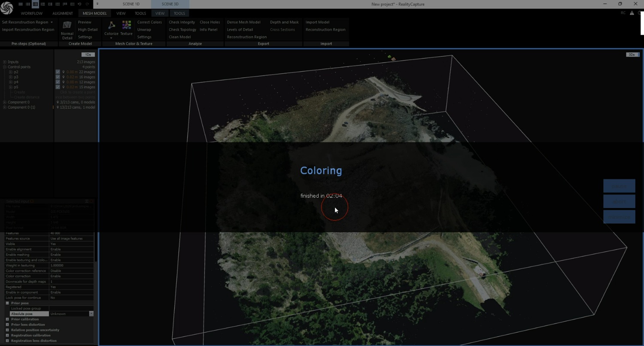Switch to the ALIGNMENT ribbon tab
The width and height of the screenshot is (644, 346).
pos(63,13)
